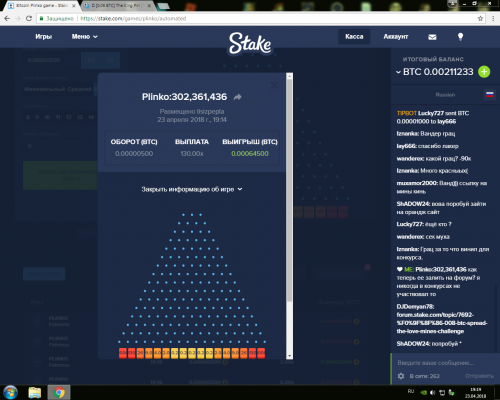
Task: Switch to the '[0.08 BTC] The King Pin' tab
Action: tap(118, 6)
